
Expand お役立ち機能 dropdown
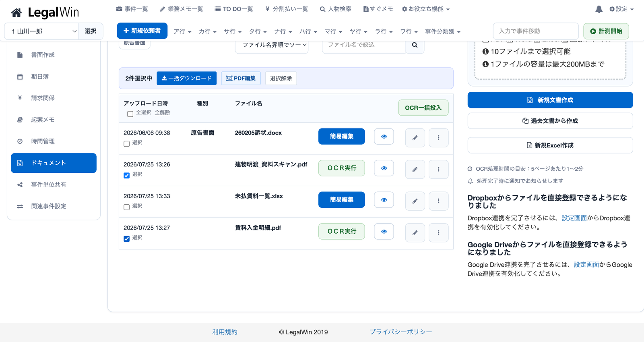pos(426,9)
